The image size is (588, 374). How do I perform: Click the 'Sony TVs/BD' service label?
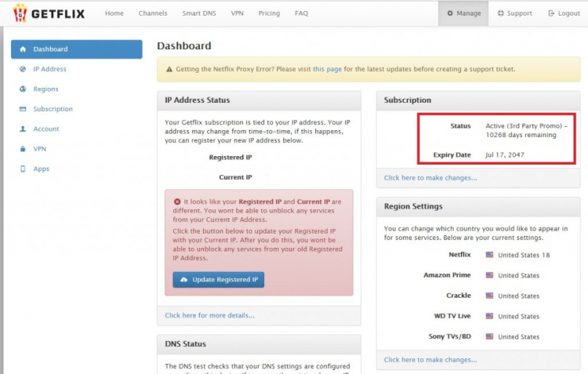click(450, 336)
